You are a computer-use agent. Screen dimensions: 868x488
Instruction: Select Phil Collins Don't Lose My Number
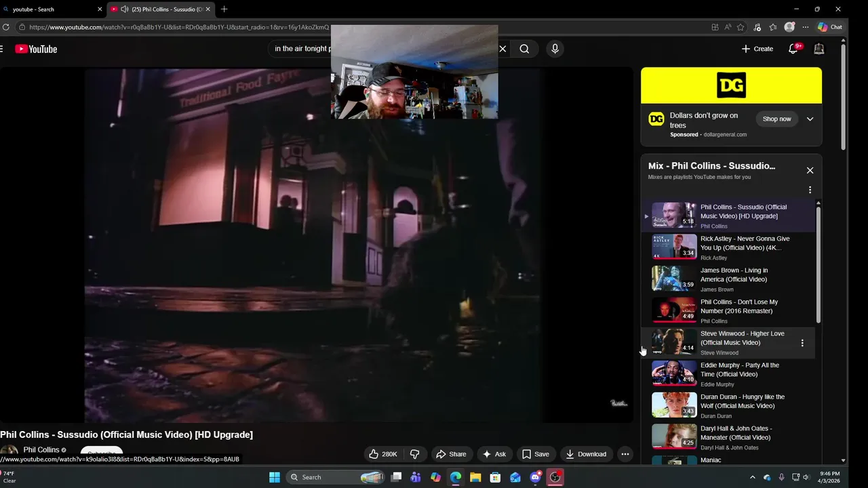728,311
